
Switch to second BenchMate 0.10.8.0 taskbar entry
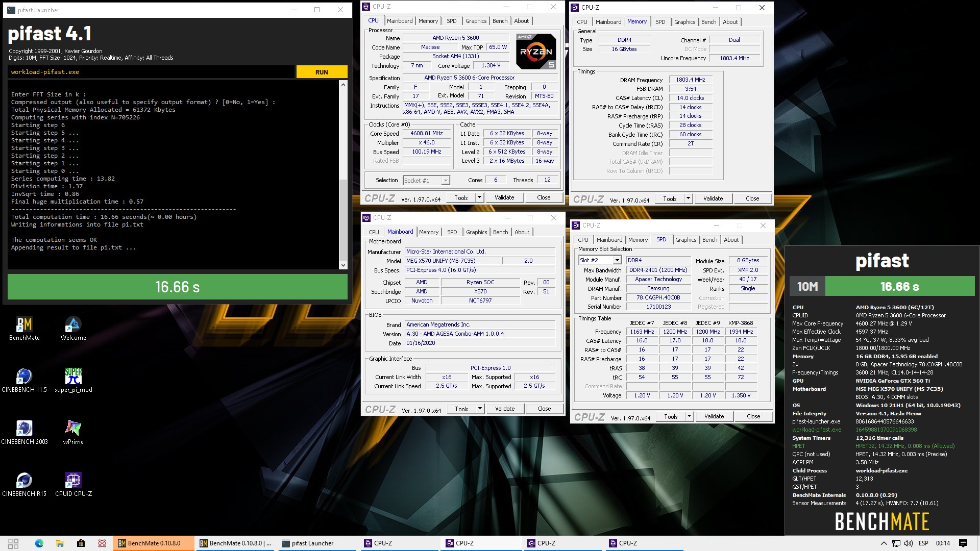[235, 543]
